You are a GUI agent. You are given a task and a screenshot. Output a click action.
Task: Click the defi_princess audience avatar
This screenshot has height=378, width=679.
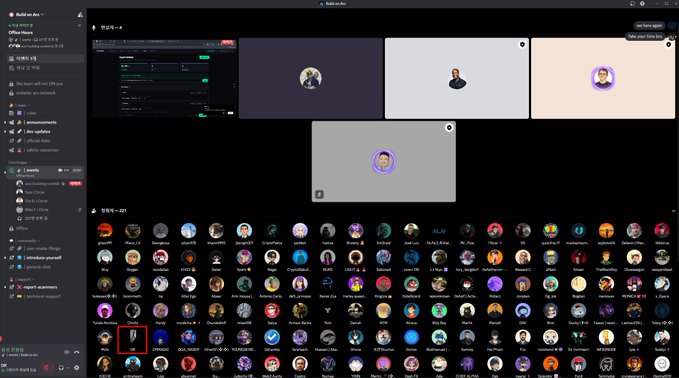tap(300, 284)
